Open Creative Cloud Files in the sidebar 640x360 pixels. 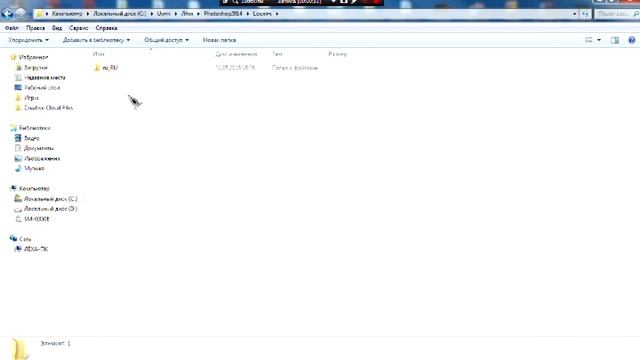pos(48,108)
